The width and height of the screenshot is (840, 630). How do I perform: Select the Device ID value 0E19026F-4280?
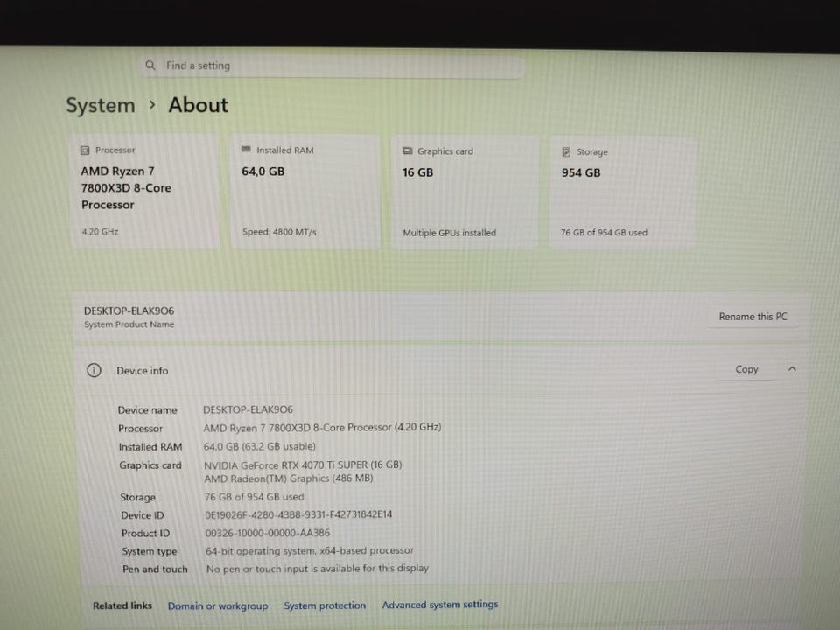(x=298, y=514)
